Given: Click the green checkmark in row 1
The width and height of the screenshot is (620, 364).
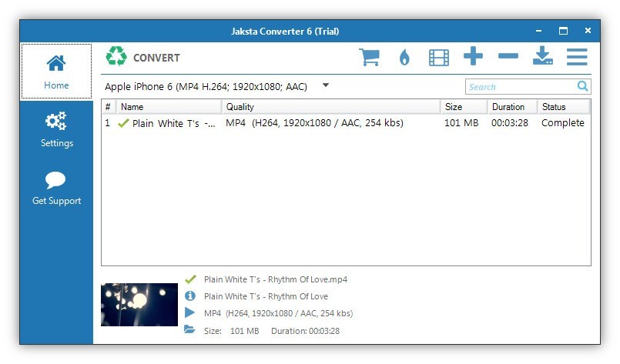Looking at the screenshot, I should pos(123,123).
